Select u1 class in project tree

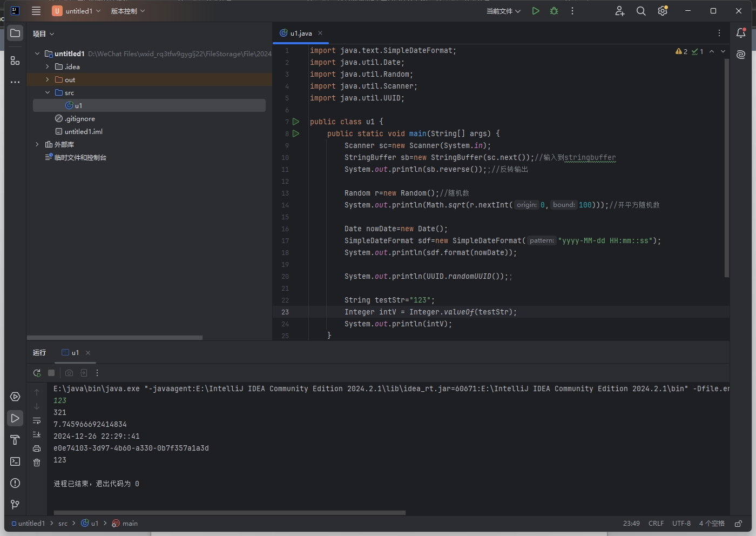click(x=149, y=105)
